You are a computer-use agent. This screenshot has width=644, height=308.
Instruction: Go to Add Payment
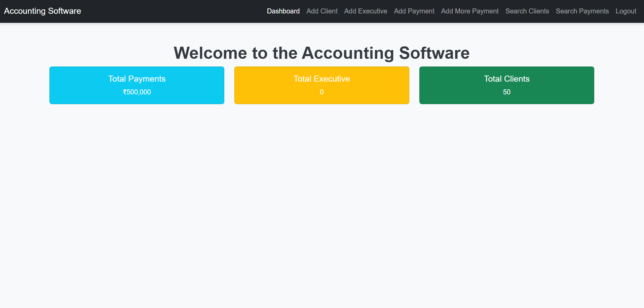[414, 11]
